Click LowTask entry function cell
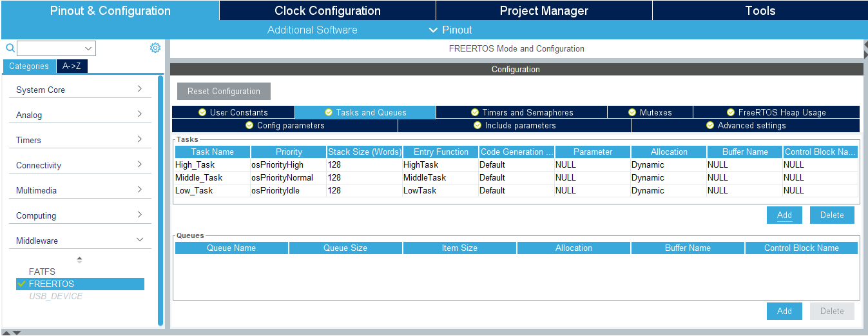868x336 pixels. (441, 190)
